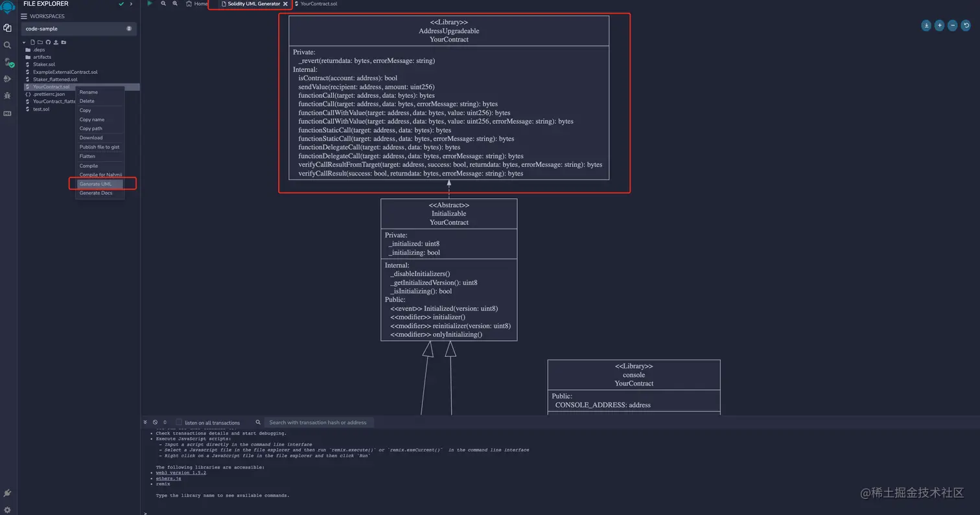Clear the terminal console
This screenshot has width=980, height=515.
[x=155, y=422]
